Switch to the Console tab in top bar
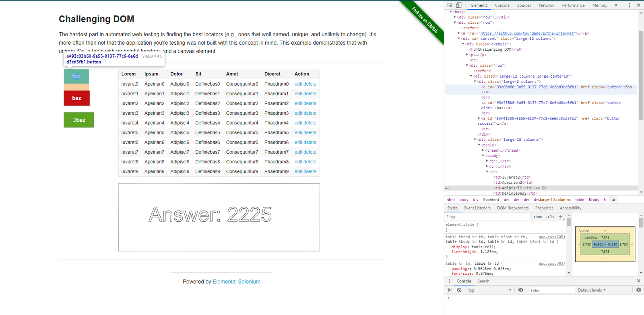The width and height of the screenshot is (644, 315). tap(502, 5)
